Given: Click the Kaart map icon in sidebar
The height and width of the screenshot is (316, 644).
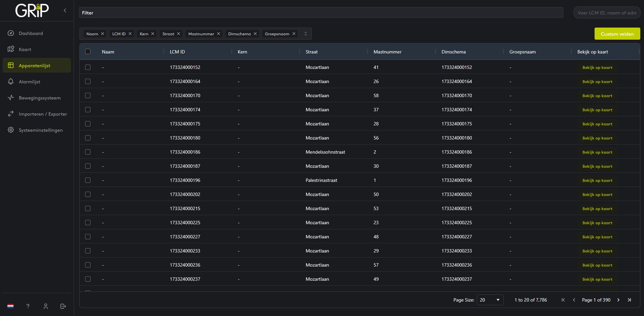Looking at the screenshot, I should coord(11,49).
